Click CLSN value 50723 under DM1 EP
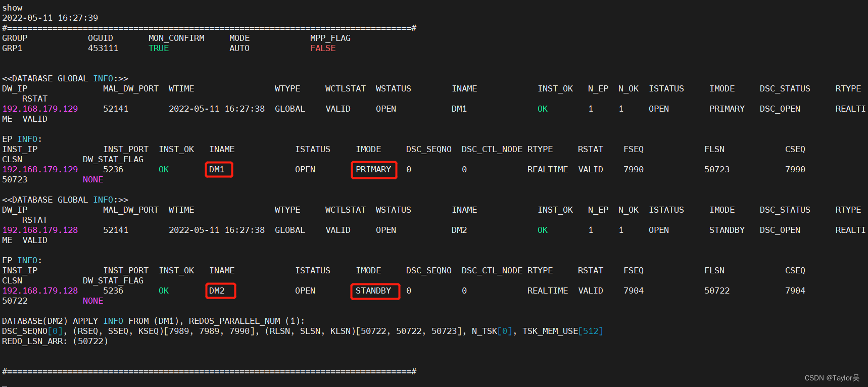This screenshot has width=868, height=387. 15,180
